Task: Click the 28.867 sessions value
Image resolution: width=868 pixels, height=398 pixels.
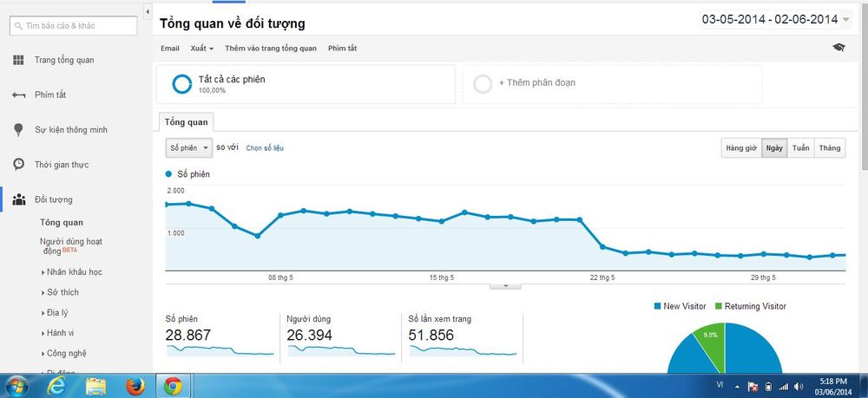Action: (188, 335)
